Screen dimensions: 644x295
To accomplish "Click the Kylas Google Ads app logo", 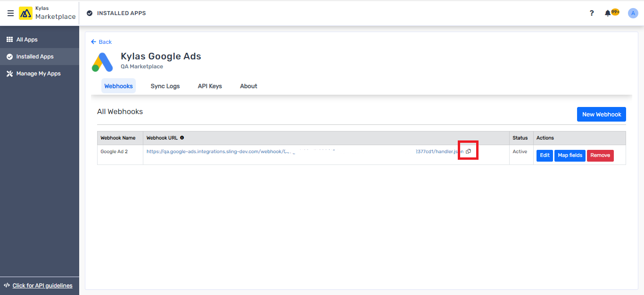I will pos(102,62).
